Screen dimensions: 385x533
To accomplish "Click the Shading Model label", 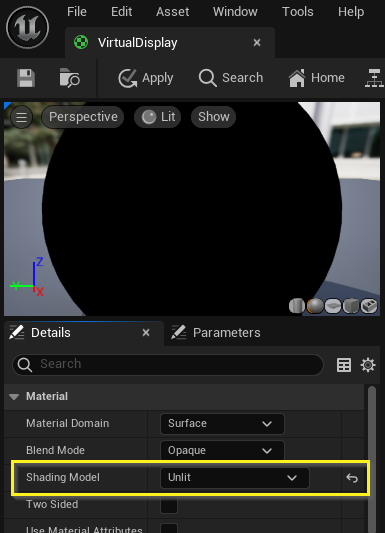I will point(63,477).
